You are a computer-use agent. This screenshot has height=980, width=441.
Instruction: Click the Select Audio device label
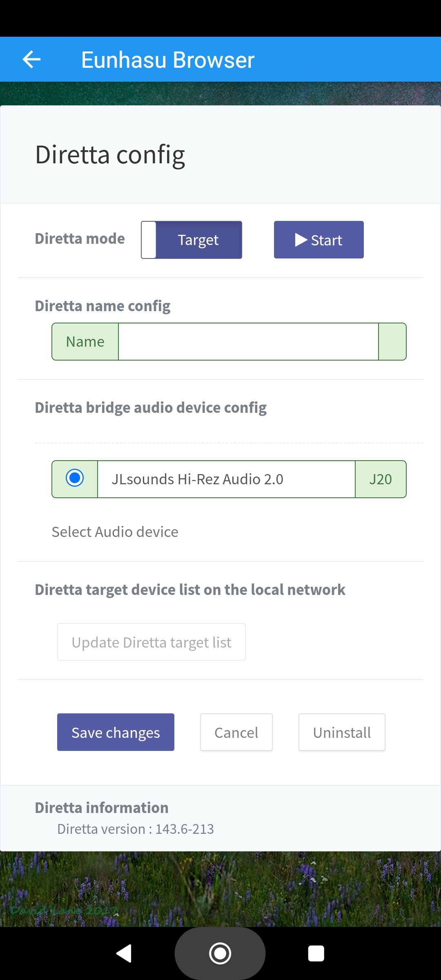tap(115, 532)
